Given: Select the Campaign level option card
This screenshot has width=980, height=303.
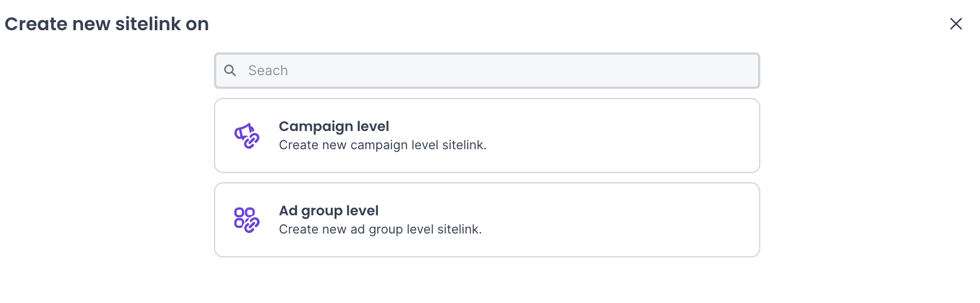Looking at the screenshot, I should (487, 136).
